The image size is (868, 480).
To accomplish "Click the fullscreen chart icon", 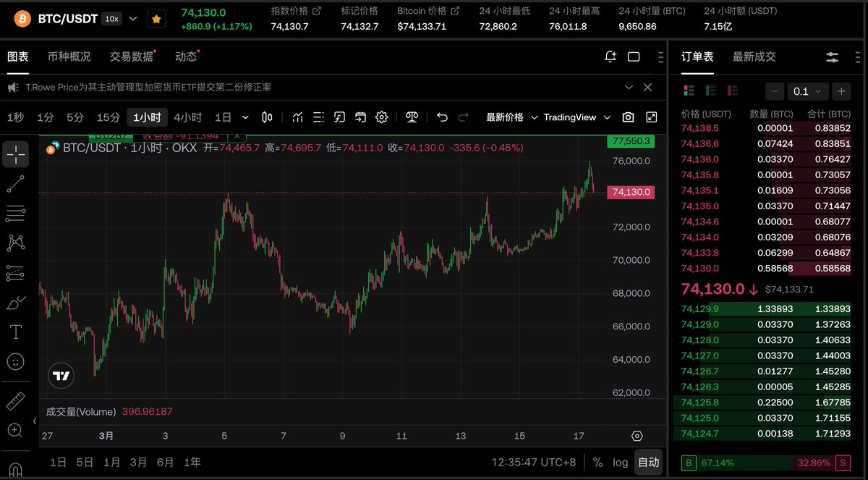I will 651,117.
